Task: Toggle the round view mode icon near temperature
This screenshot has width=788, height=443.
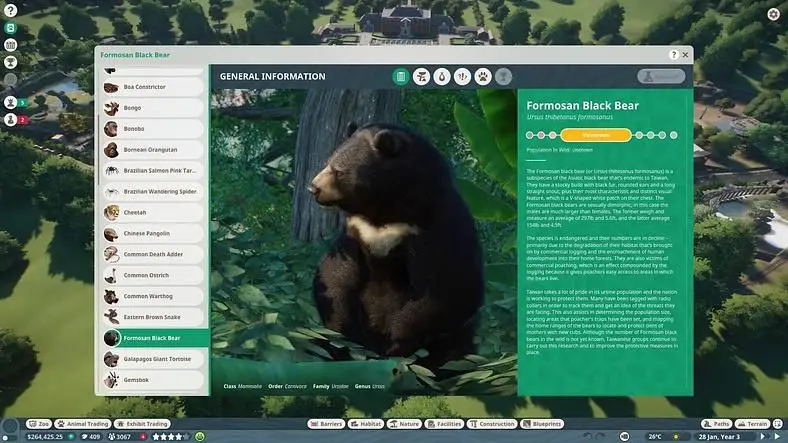Action: (x=624, y=437)
